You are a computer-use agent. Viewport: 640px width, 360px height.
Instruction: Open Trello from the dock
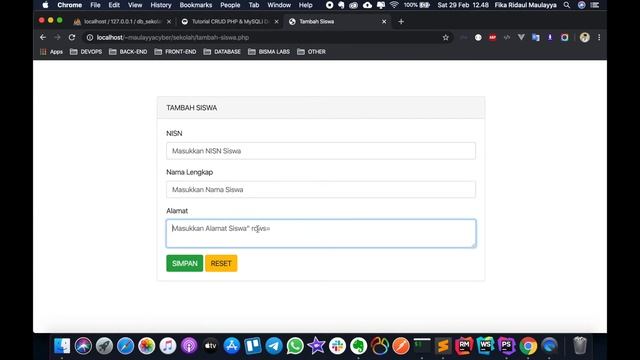[253, 346]
